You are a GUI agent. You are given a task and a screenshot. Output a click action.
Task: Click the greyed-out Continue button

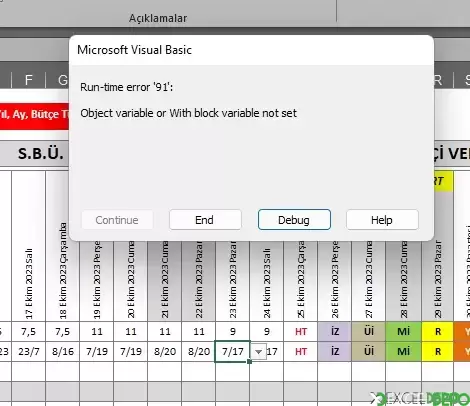[x=117, y=220]
